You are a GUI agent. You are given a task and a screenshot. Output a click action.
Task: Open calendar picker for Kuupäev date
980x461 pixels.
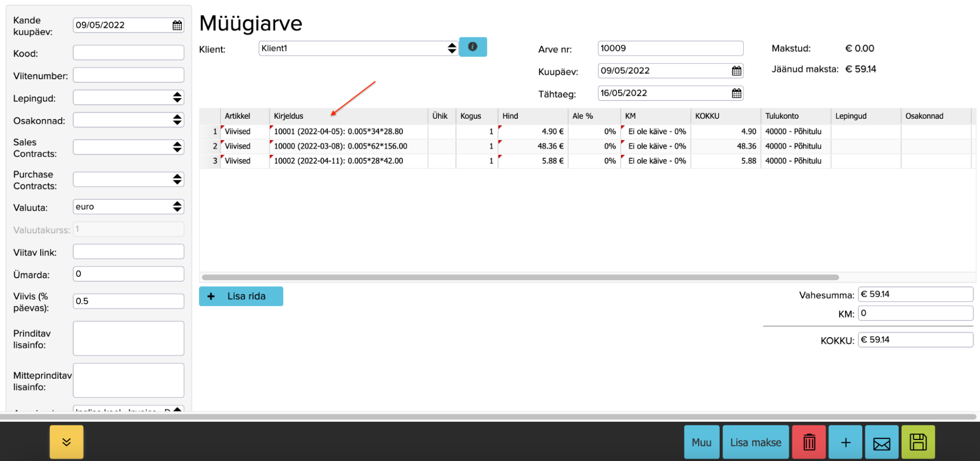coord(736,71)
